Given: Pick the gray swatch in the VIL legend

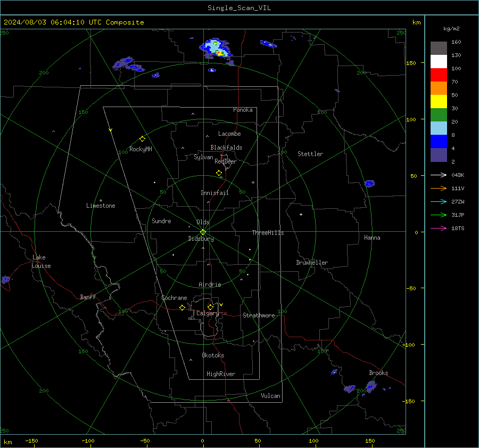Looking at the screenshot, I should (x=439, y=48).
